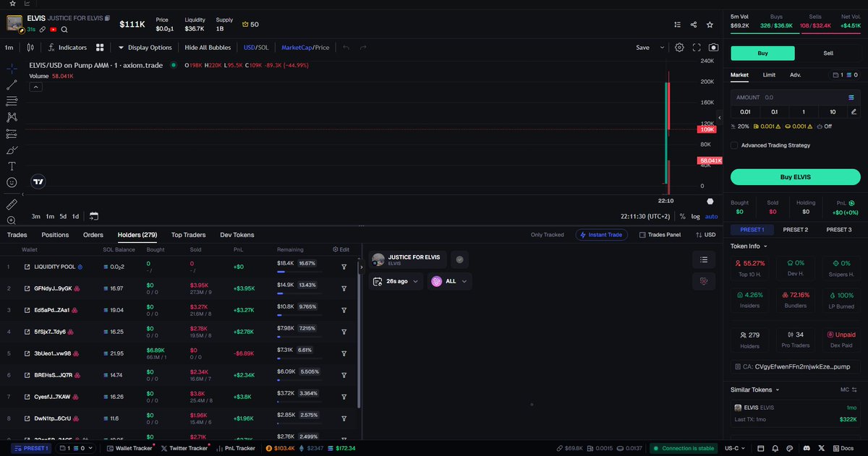Toggle percent scale on chart
Screen dimensions: 868x456
pos(682,216)
